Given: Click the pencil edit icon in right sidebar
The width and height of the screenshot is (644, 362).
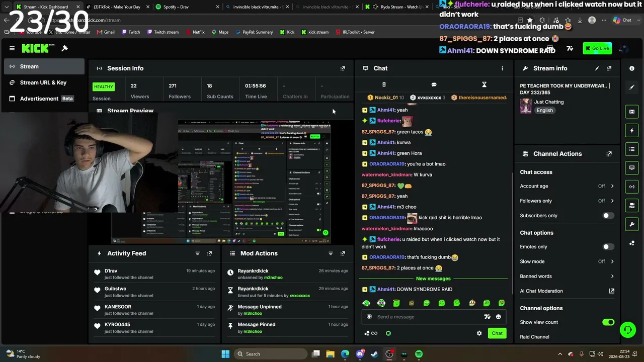Looking at the screenshot, I should tap(632, 87).
